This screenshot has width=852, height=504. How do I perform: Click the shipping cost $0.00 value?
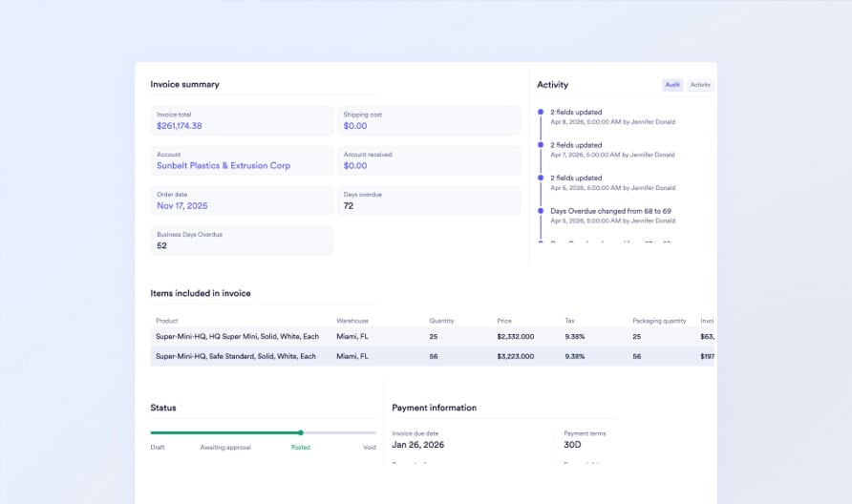354,126
